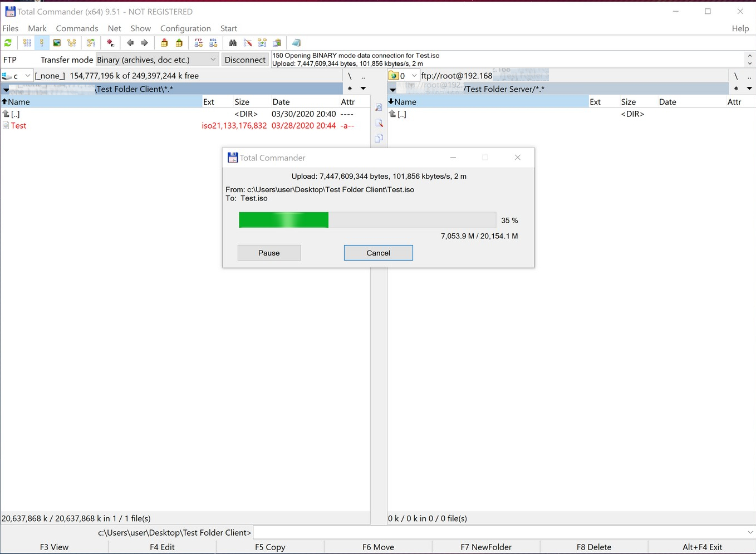Click the F8 Delete button
This screenshot has height=554, width=756.
point(594,547)
